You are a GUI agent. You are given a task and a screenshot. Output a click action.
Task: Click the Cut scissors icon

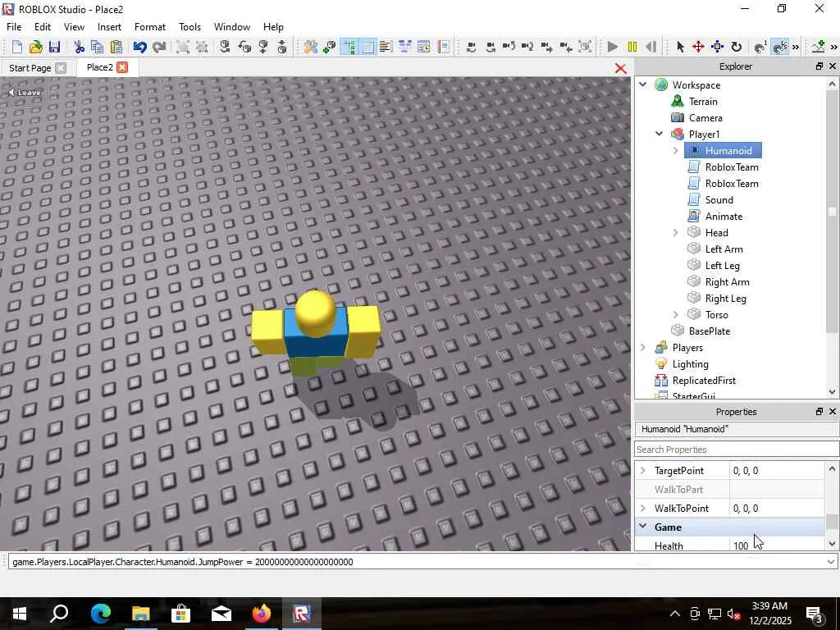80,47
